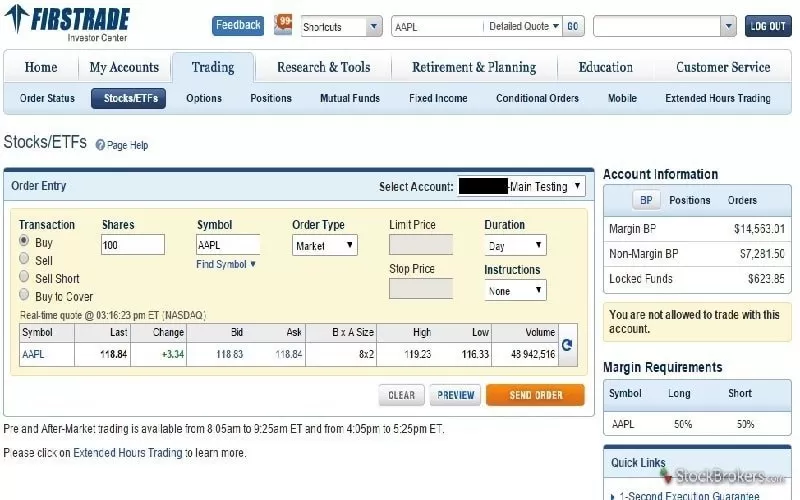The height and width of the screenshot is (500, 800).
Task: Click the CLEAR button
Action: tap(402, 395)
